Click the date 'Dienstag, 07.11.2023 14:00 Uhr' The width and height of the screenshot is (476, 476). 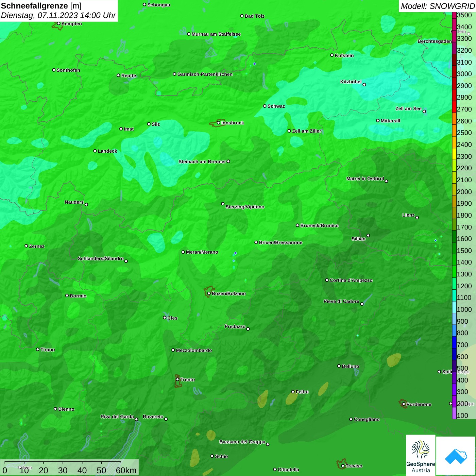58,15
